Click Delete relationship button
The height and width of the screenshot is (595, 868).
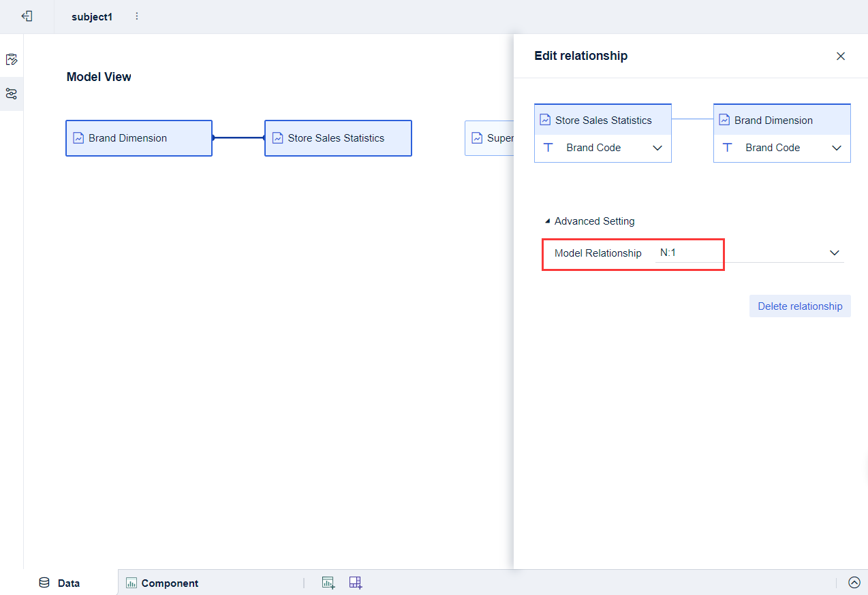tap(799, 306)
